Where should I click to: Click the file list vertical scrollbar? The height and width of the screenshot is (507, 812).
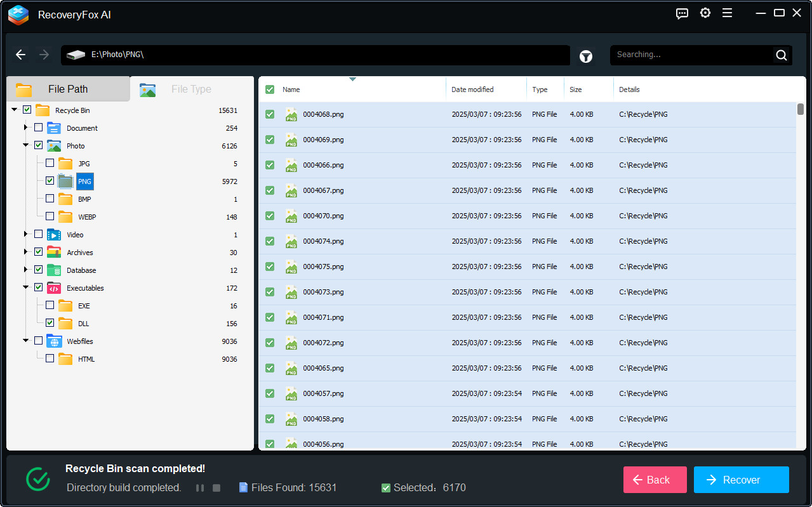pyautogui.click(x=801, y=109)
